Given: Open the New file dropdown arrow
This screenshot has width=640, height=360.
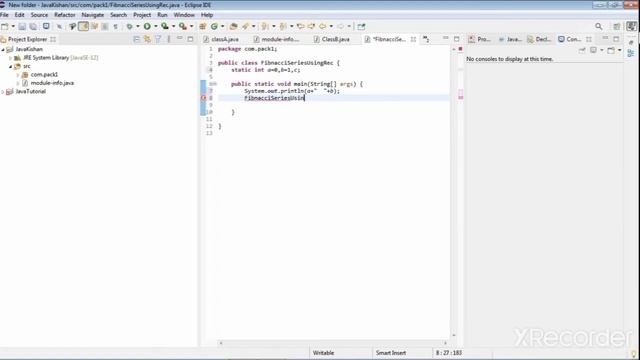Looking at the screenshot, I should point(13,27).
